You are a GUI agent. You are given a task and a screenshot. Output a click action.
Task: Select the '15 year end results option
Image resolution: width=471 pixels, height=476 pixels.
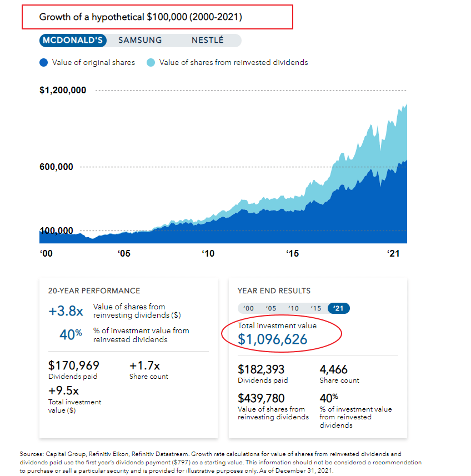316,308
